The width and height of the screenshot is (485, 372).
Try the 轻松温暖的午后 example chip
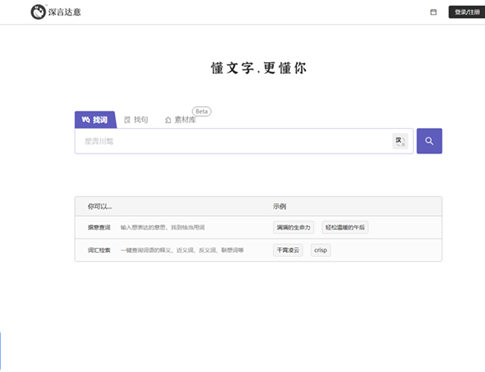click(345, 227)
